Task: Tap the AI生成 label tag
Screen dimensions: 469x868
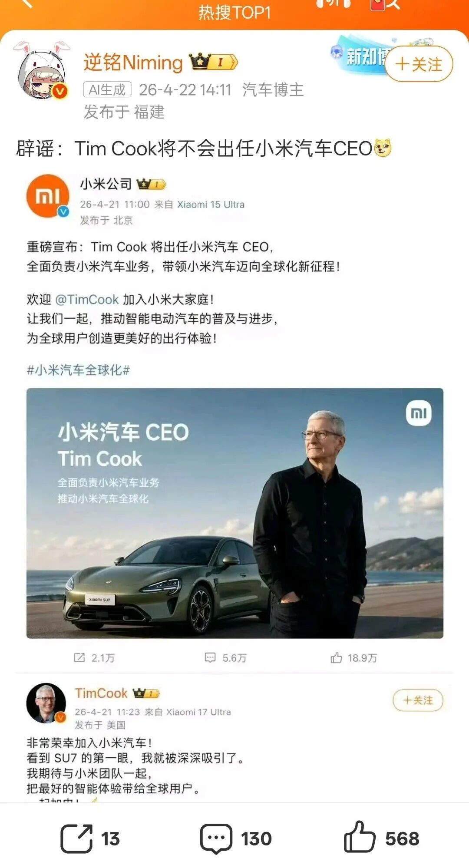Action: [x=107, y=90]
